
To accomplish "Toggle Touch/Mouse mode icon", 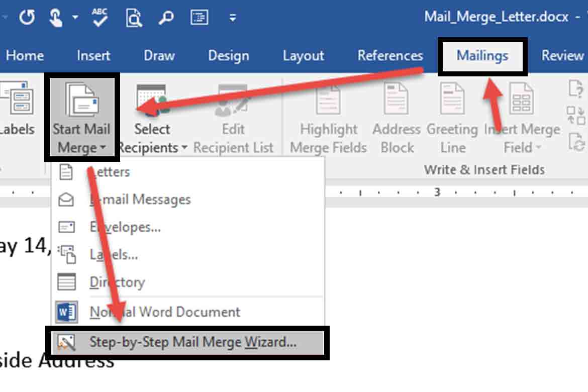I will pos(55,18).
